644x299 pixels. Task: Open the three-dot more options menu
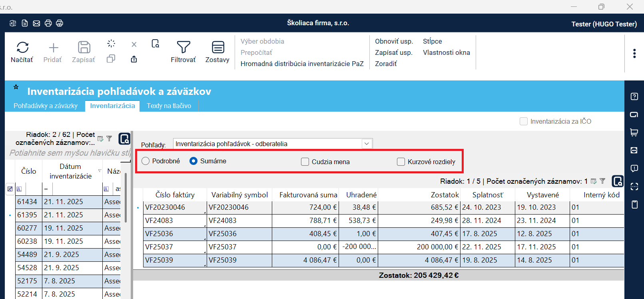[634, 53]
